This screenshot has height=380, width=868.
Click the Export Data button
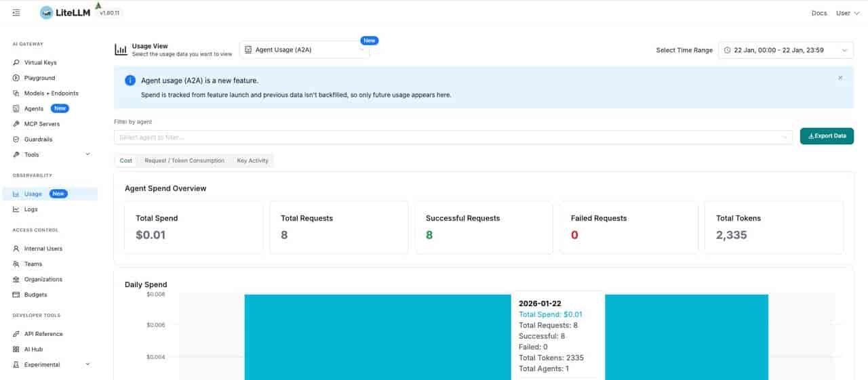click(x=827, y=136)
